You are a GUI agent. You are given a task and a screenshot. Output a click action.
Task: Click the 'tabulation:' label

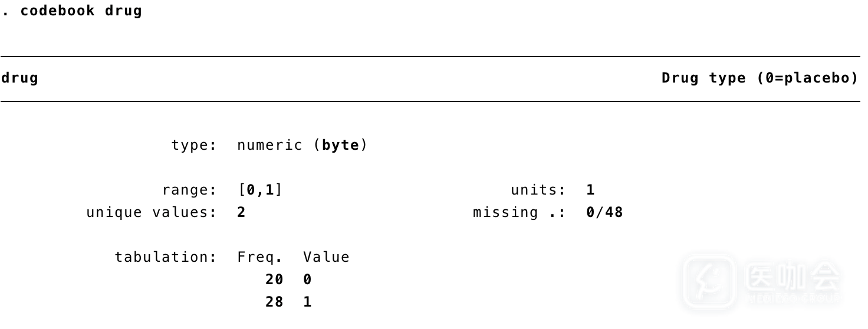pyautogui.click(x=166, y=257)
